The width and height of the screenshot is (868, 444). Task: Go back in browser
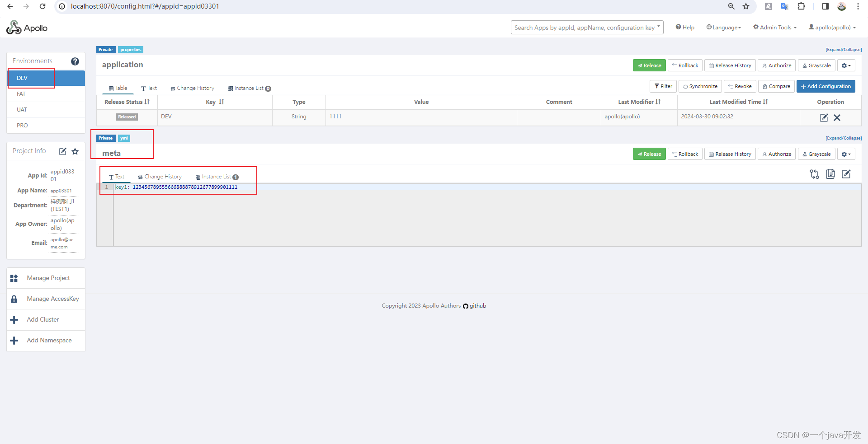(10, 6)
